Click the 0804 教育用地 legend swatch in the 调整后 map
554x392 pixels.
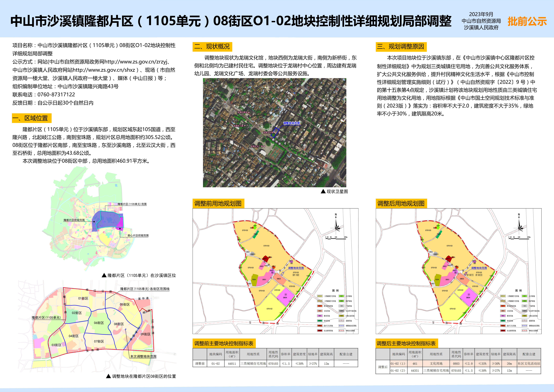503,316
